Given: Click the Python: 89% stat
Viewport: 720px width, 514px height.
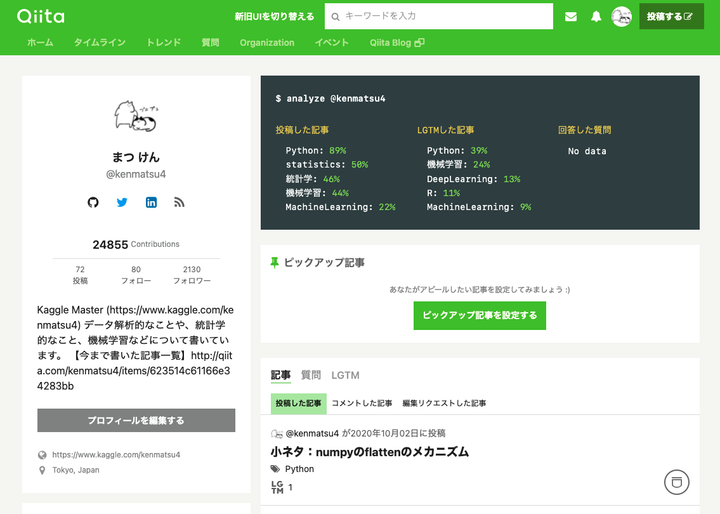Looking at the screenshot, I should (x=316, y=151).
